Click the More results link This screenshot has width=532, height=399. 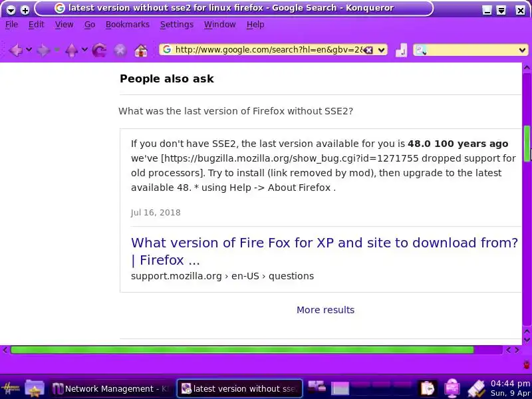point(325,310)
